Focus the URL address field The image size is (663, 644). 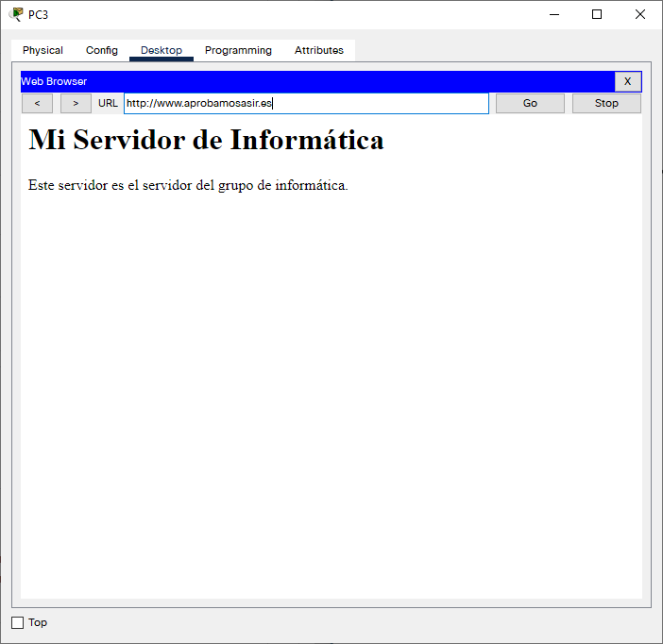point(306,104)
